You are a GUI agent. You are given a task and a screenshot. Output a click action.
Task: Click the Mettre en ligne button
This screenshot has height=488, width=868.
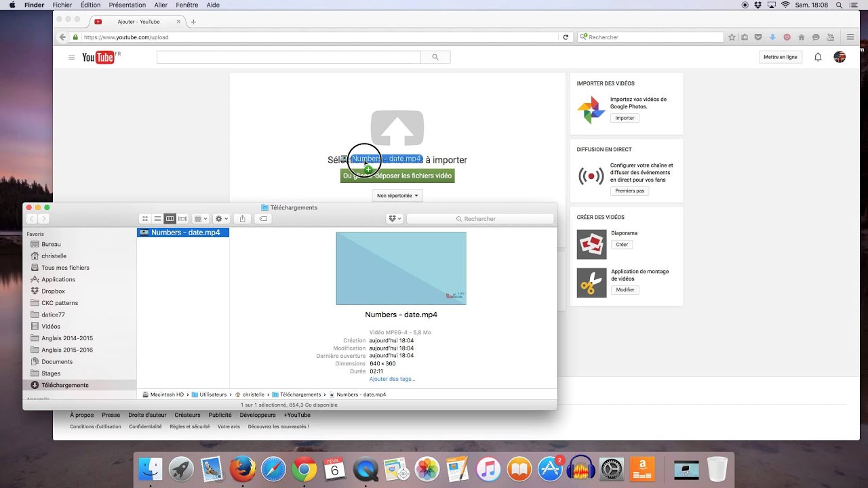point(781,58)
